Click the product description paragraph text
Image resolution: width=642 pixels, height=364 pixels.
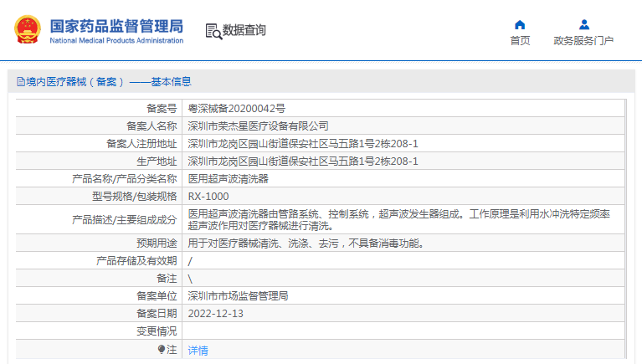[x=398, y=220]
